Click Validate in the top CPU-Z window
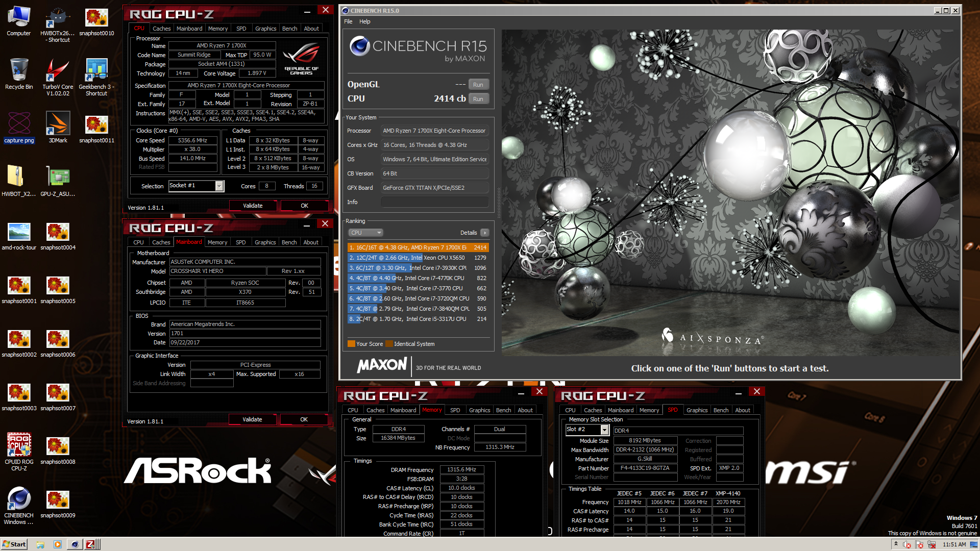This screenshot has height=551, width=980. 253,206
